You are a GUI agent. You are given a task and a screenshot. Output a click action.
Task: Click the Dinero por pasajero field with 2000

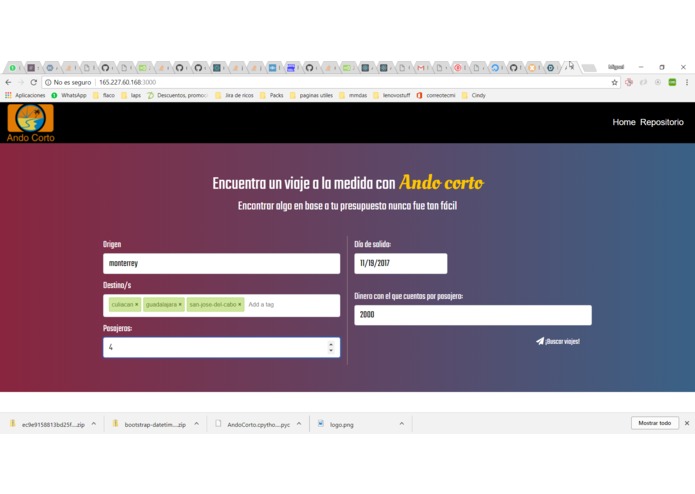coord(472,315)
